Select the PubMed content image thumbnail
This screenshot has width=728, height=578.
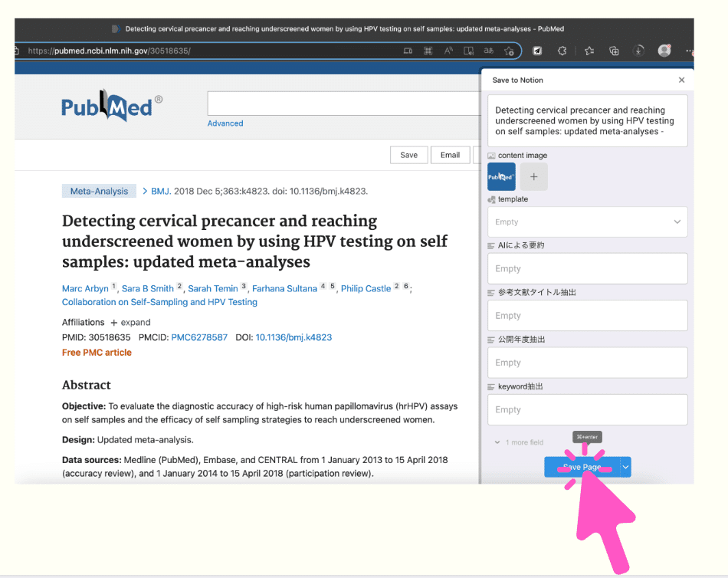[501, 176]
